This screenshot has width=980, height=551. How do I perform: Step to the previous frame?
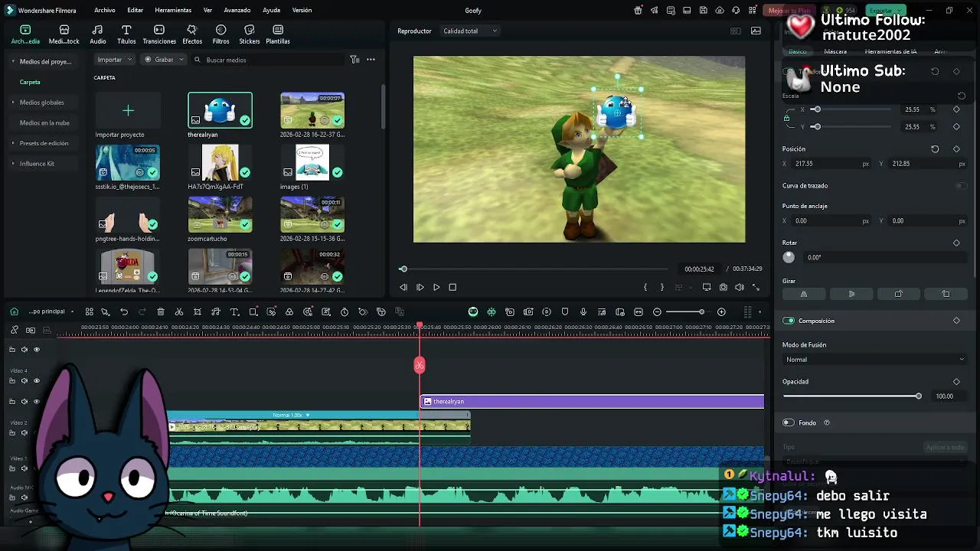(x=403, y=287)
